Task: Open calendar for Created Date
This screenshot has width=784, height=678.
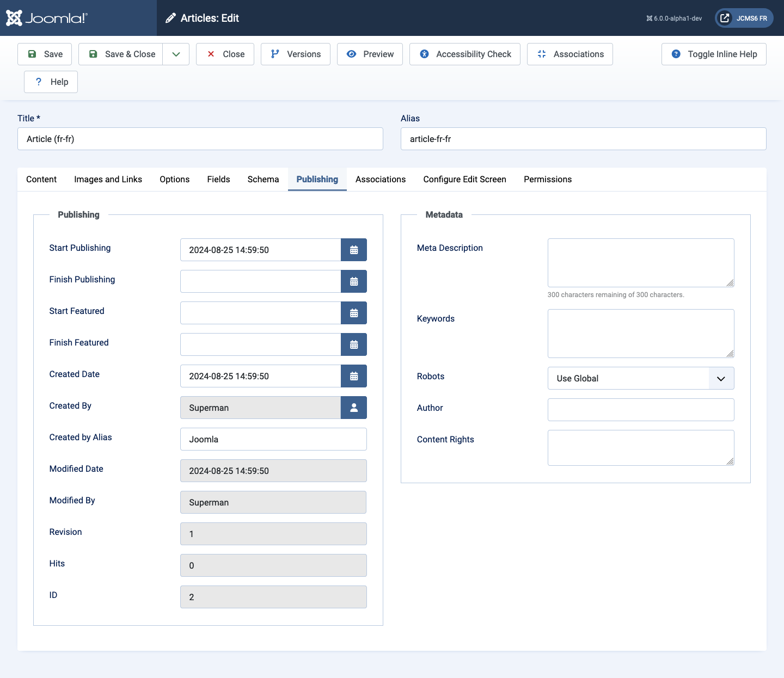Action: pos(354,376)
